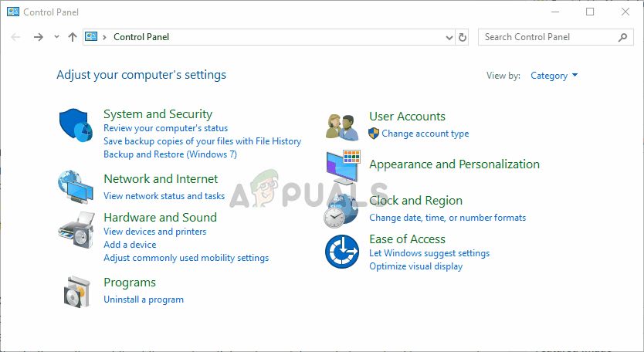Click the Programs disc box icon
Viewport: 644px width, 352px height.
76,291
